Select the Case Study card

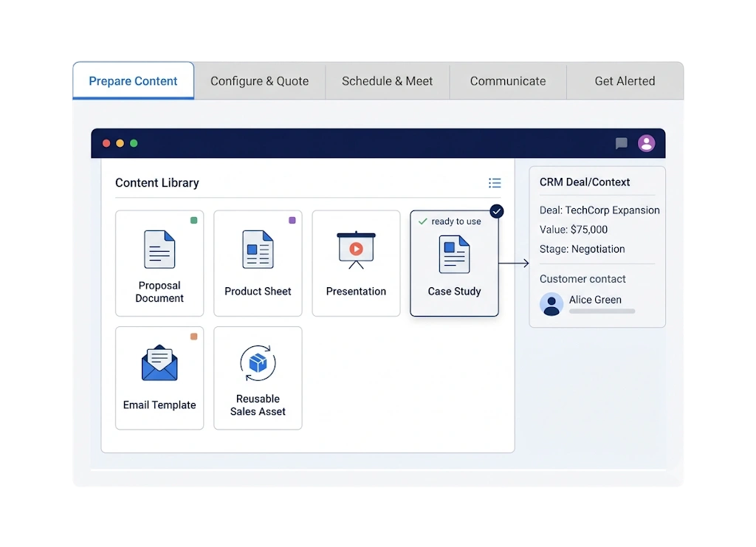[454, 263]
